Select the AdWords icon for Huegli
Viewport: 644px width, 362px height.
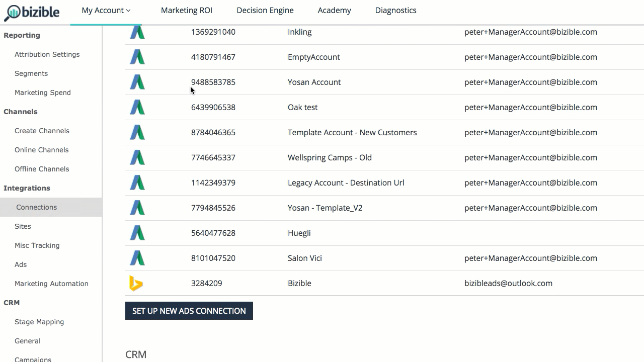click(x=137, y=233)
